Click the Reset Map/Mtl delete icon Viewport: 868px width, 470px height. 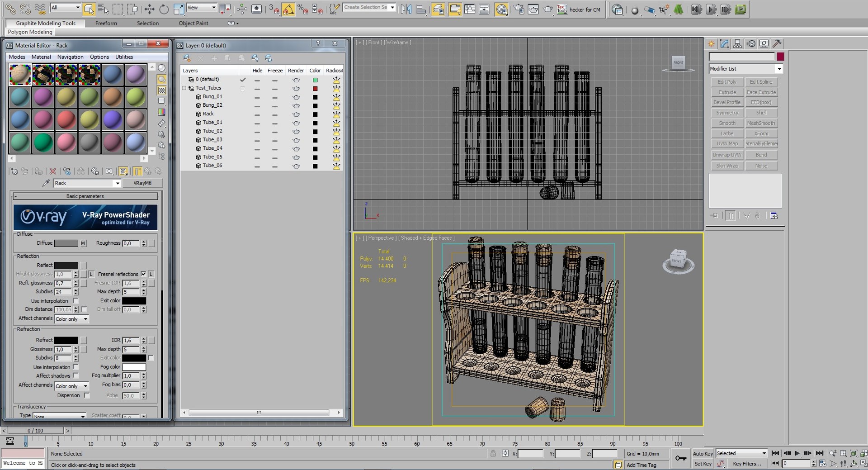[53, 171]
